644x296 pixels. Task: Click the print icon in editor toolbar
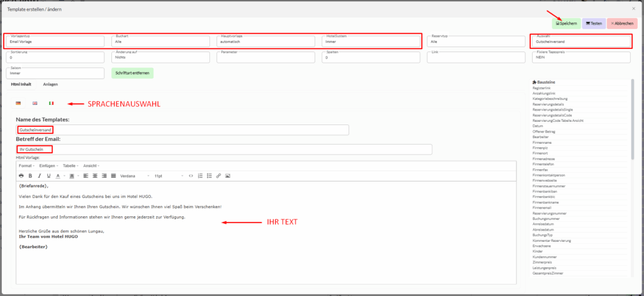click(21, 175)
